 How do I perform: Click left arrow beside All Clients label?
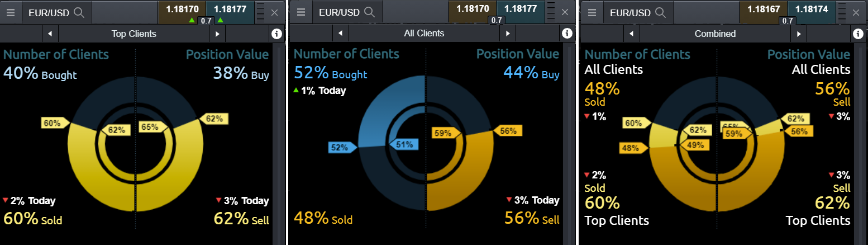click(340, 34)
